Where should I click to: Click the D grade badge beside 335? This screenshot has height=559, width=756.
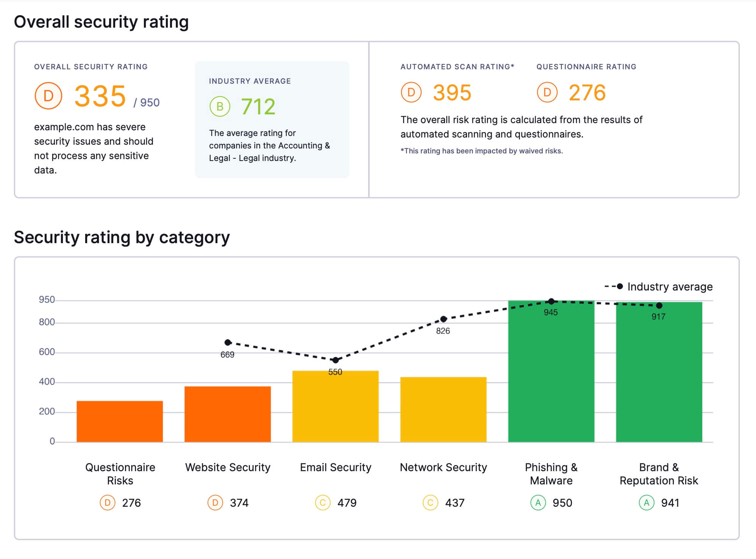[48, 96]
